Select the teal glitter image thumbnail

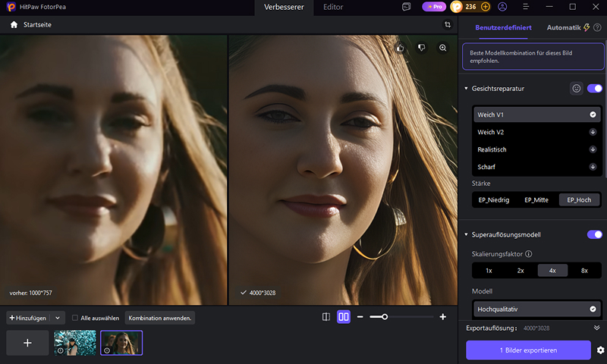(74, 343)
